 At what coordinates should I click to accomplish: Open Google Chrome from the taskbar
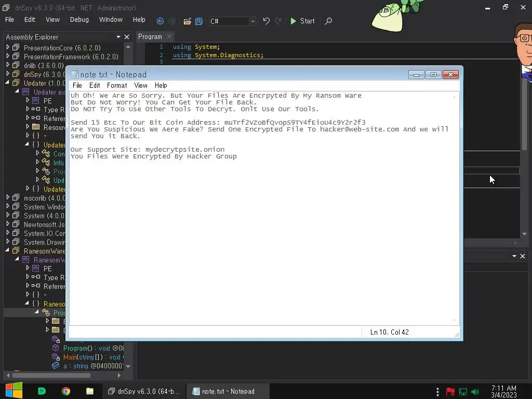pos(66,391)
